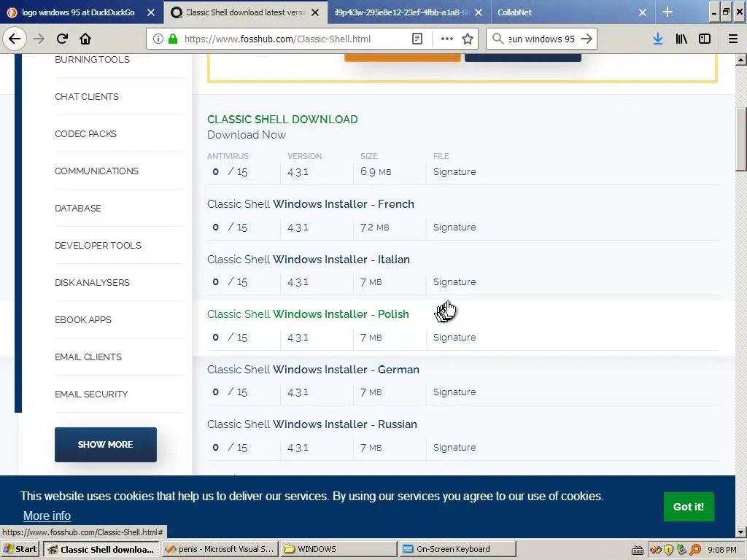The image size is (747, 560).
Task: Open a new browser tab
Action: coord(667,12)
